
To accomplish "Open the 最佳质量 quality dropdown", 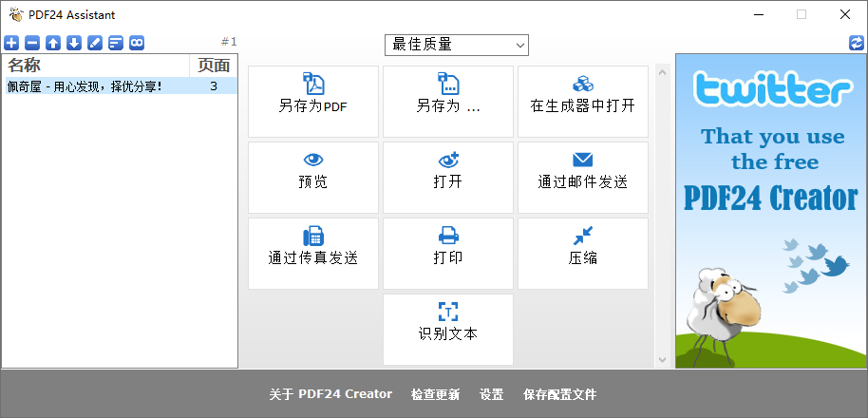I will point(456,45).
